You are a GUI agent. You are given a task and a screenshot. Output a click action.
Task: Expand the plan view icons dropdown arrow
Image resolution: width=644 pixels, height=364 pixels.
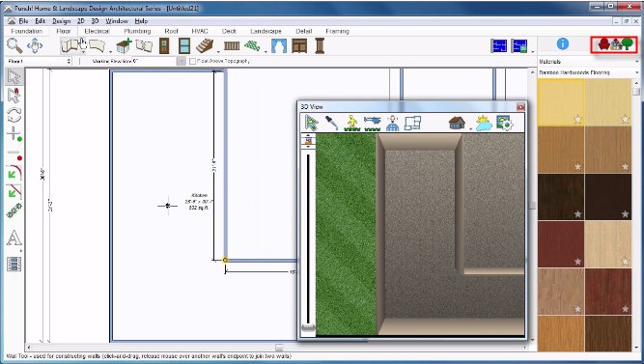click(533, 52)
